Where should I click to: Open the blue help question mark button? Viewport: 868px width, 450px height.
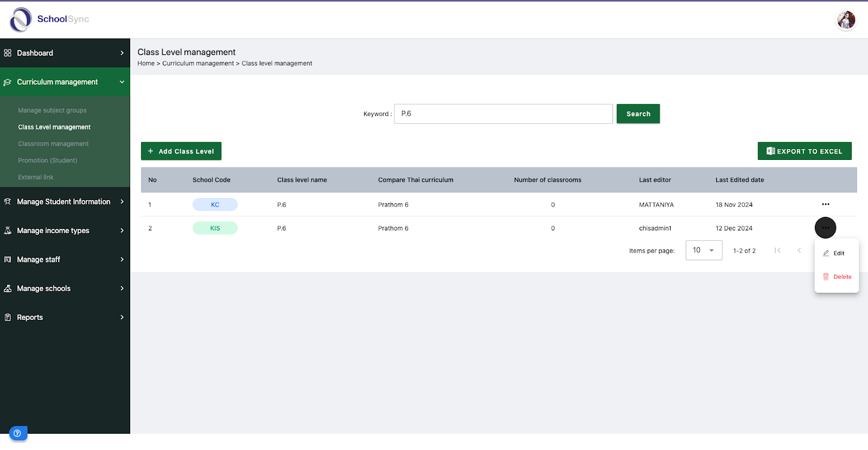[x=17, y=433]
